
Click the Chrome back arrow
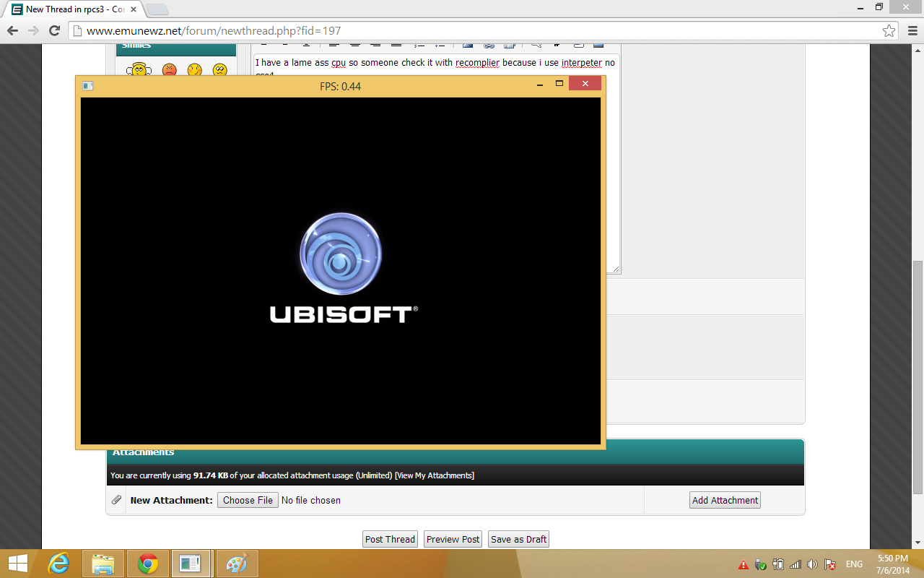tap(12, 31)
